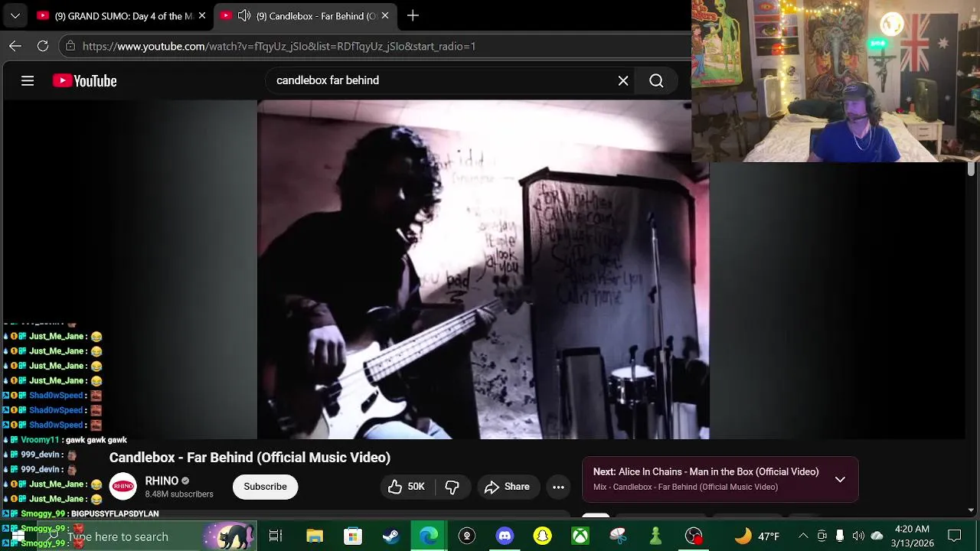Open volume control in system tray

coord(858,536)
